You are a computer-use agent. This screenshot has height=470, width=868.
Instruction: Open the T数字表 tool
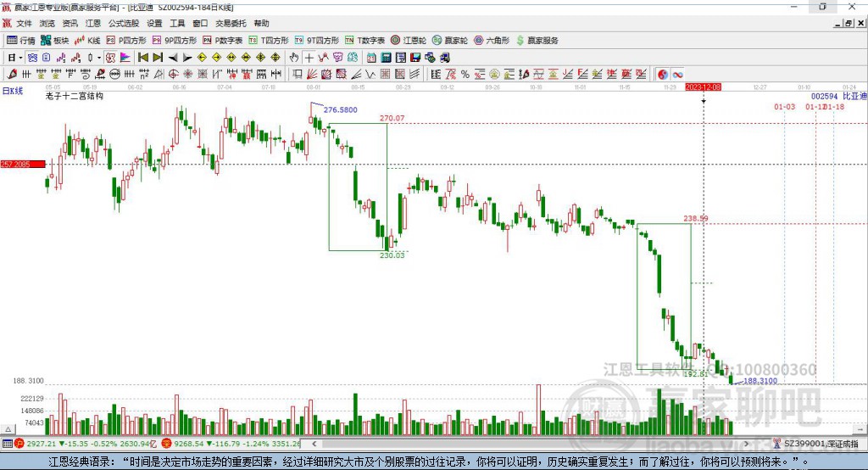pos(364,41)
